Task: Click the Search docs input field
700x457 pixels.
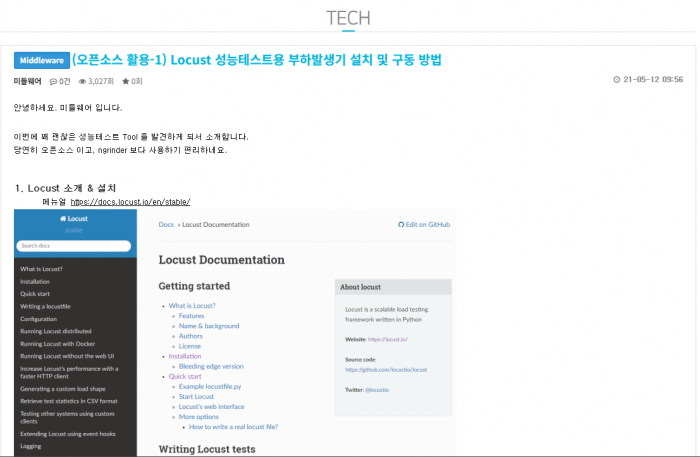Action: pyautogui.click(x=74, y=246)
